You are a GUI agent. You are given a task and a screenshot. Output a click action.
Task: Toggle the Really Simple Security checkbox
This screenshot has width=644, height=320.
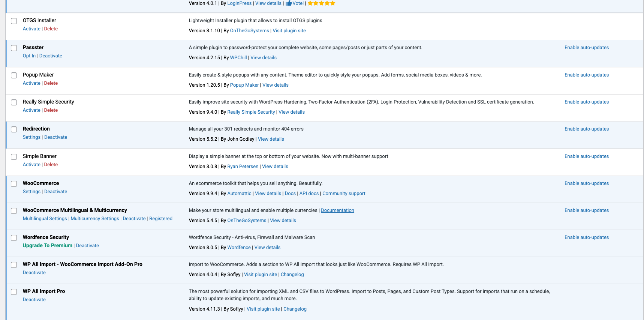click(x=14, y=102)
